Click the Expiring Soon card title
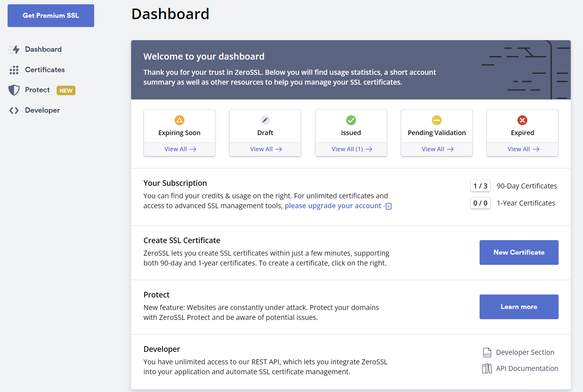The height and width of the screenshot is (392, 583). 180,133
